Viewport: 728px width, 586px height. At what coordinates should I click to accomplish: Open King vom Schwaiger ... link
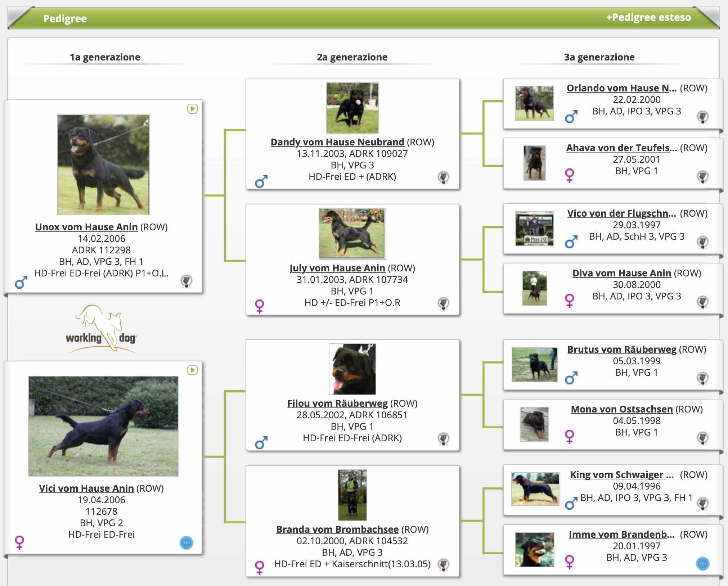pyautogui.click(x=622, y=475)
